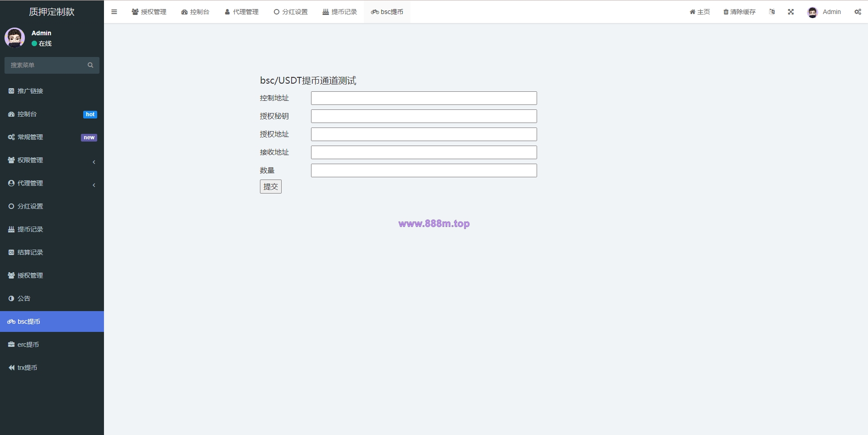
Task: Click 清除缓存 in the top bar
Action: (740, 12)
